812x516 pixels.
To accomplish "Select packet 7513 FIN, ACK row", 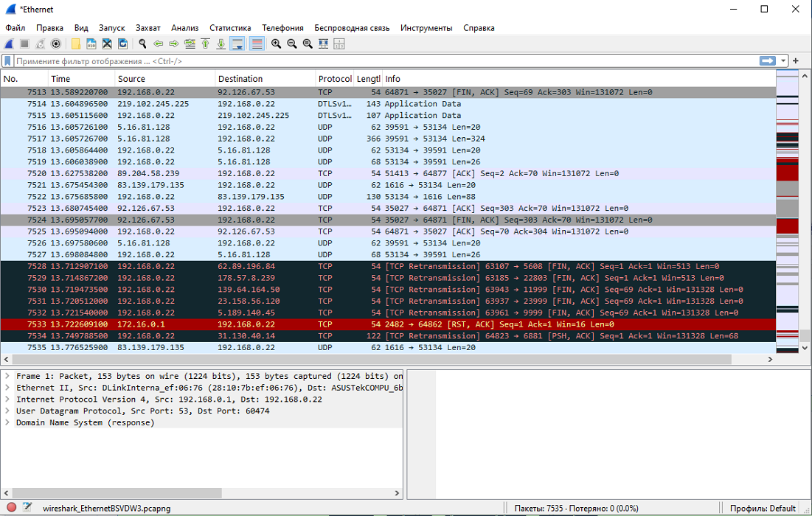I will point(389,92).
